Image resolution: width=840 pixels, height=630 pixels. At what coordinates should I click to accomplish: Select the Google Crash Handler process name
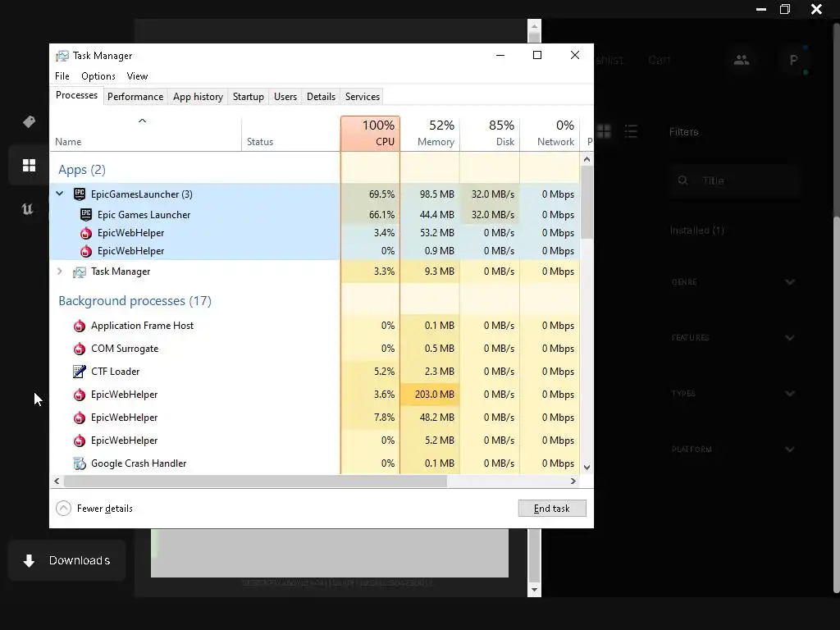coord(139,463)
